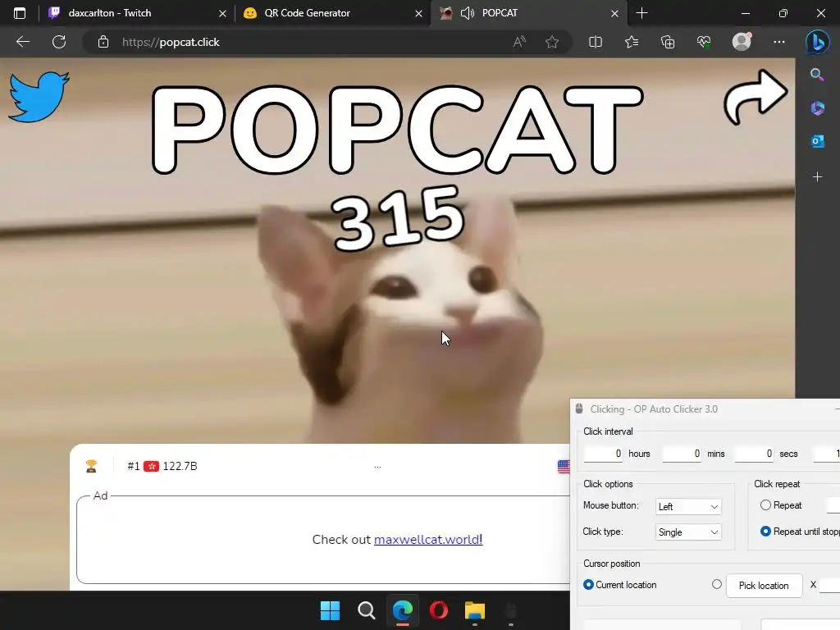The image size is (840, 630).
Task: Click the hours field in Auto Clicker
Action: (603, 454)
